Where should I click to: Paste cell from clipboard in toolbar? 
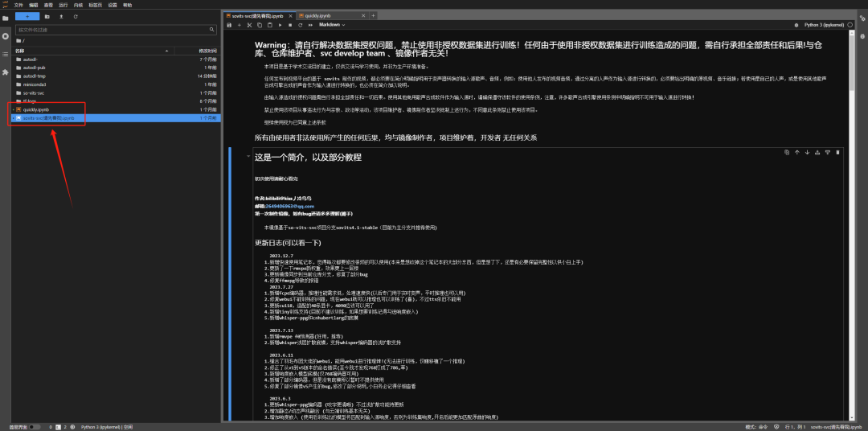click(269, 25)
